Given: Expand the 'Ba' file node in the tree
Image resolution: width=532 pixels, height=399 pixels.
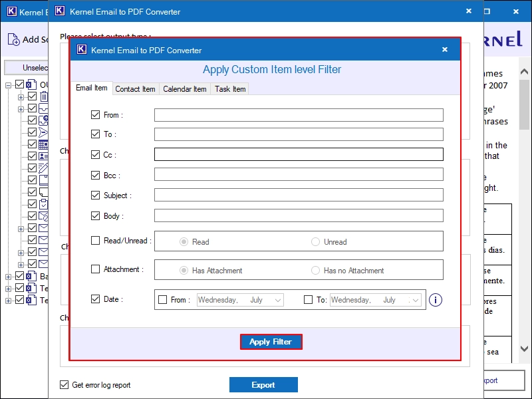Looking at the screenshot, I should [x=9, y=277].
